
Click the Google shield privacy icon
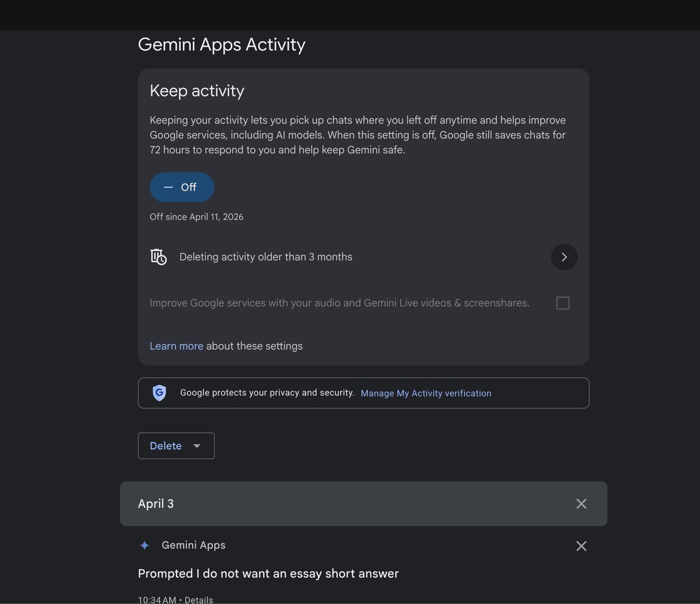159,393
